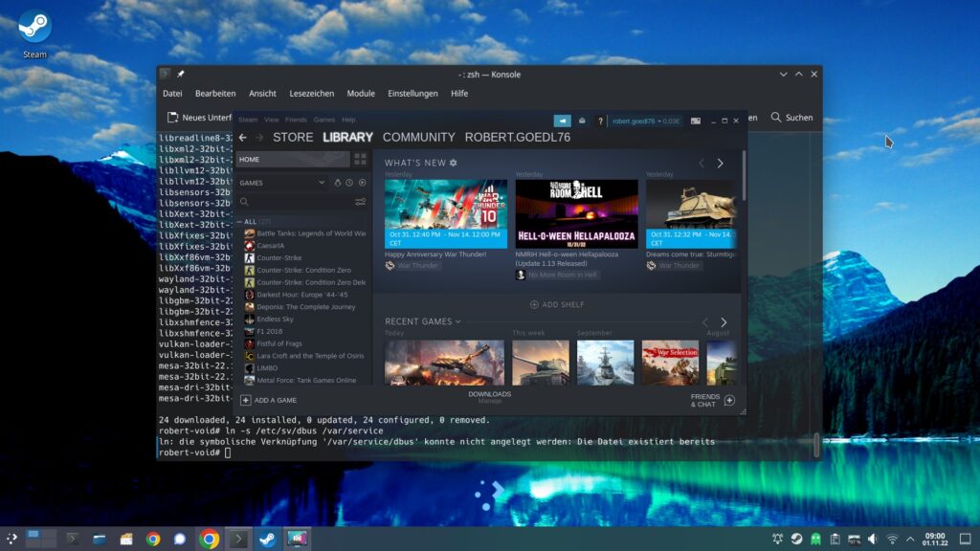Show next Recent Games items
Viewport: 980px width, 551px height.
724,322
